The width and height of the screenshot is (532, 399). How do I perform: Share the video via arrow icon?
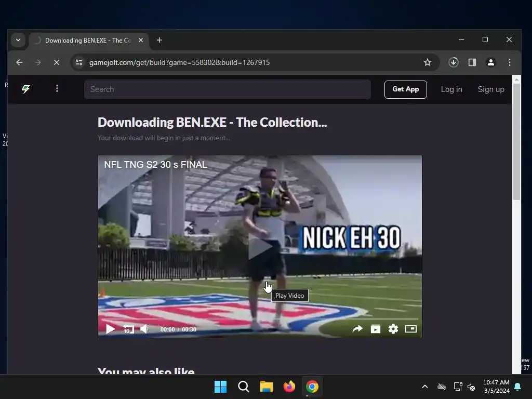click(357, 329)
